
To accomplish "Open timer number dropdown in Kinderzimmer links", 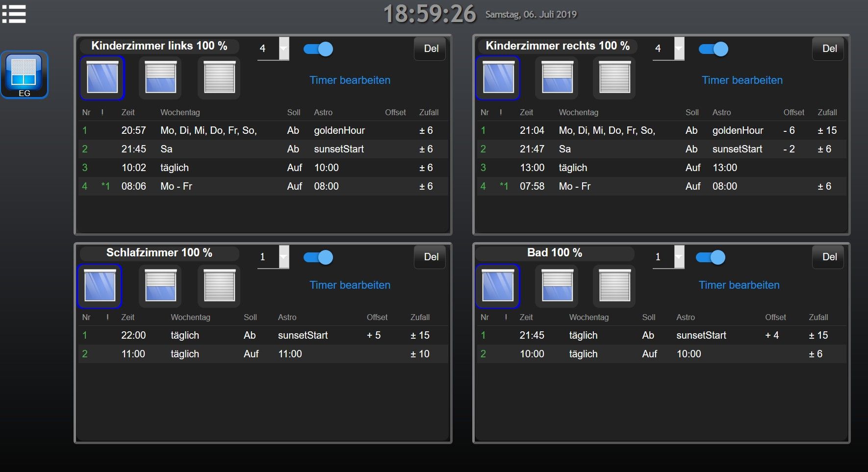I will click(x=273, y=49).
